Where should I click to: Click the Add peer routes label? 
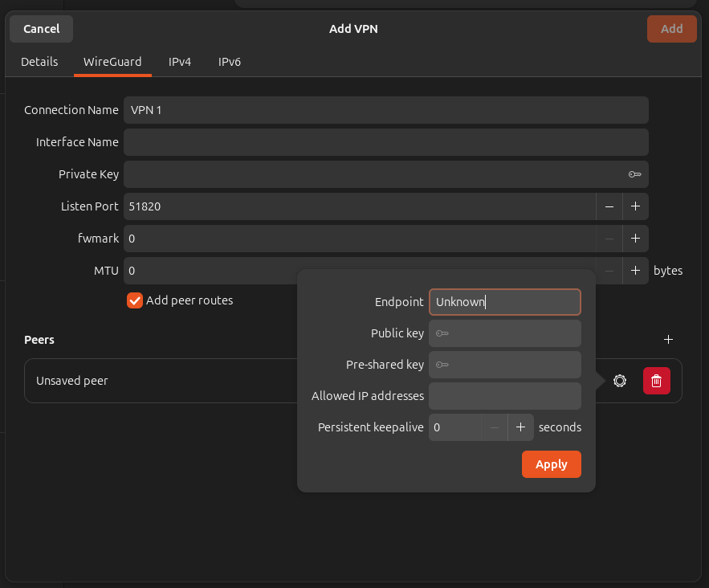(x=189, y=300)
